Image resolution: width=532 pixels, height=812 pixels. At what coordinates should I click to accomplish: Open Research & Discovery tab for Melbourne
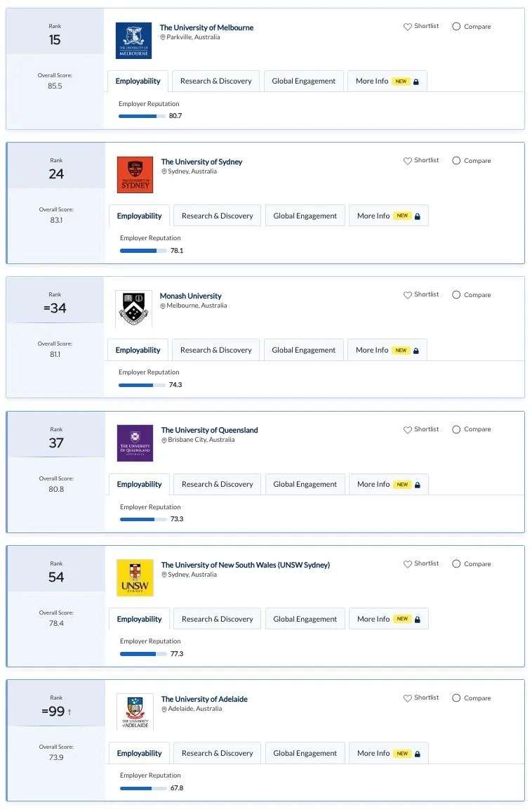(215, 81)
